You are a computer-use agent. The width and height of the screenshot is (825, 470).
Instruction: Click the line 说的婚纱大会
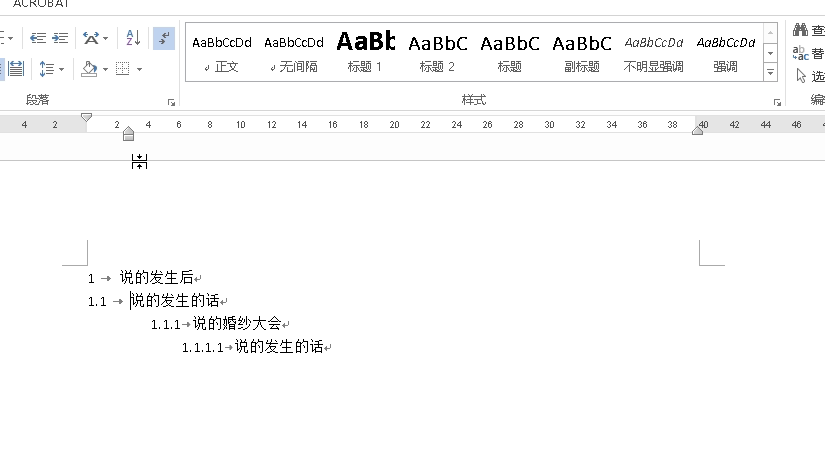tap(237, 323)
